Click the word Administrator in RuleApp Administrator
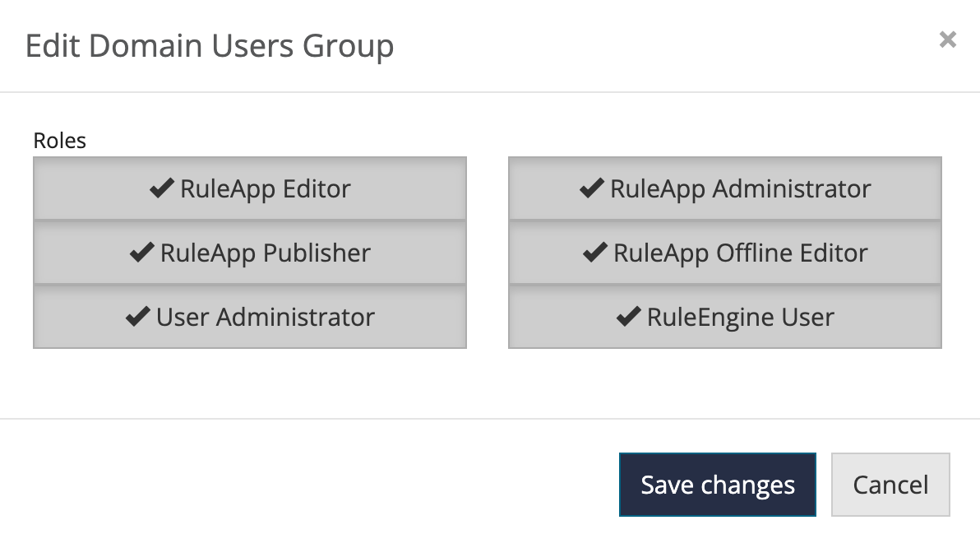This screenshot has height=548, width=980. coord(791,189)
